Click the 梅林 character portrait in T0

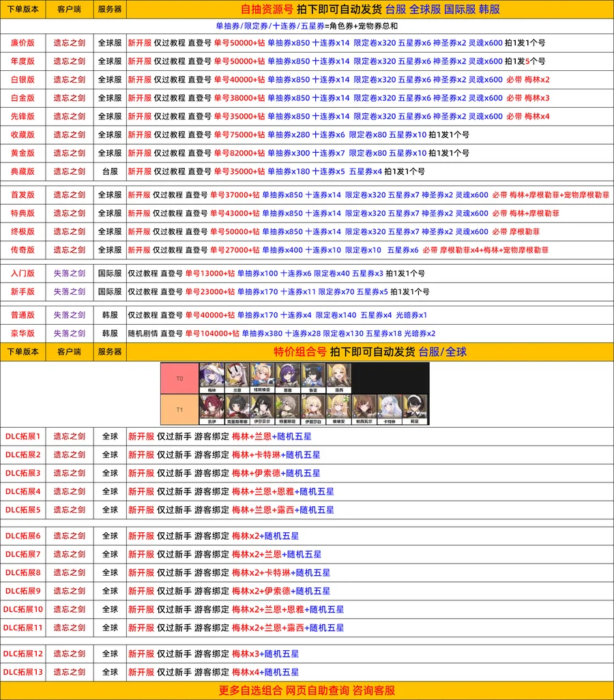click(211, 376)
